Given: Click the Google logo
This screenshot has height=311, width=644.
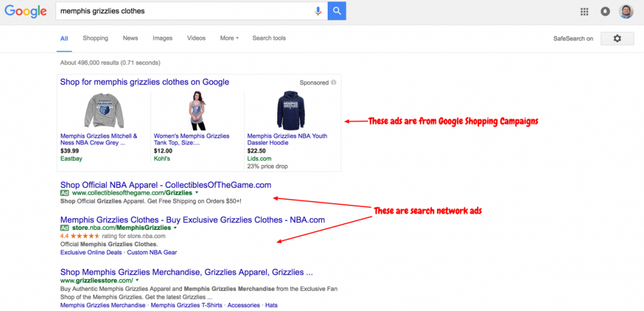Looking at the screenshot, I should point(25,11).
